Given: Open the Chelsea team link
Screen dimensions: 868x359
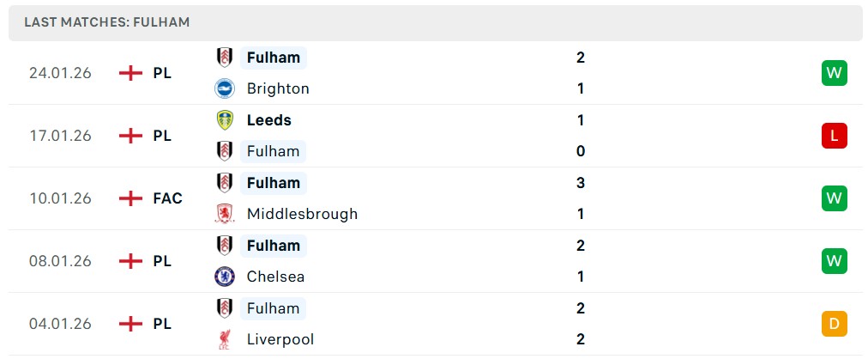Looking at the screenshot, I should [x=275, y=277].
